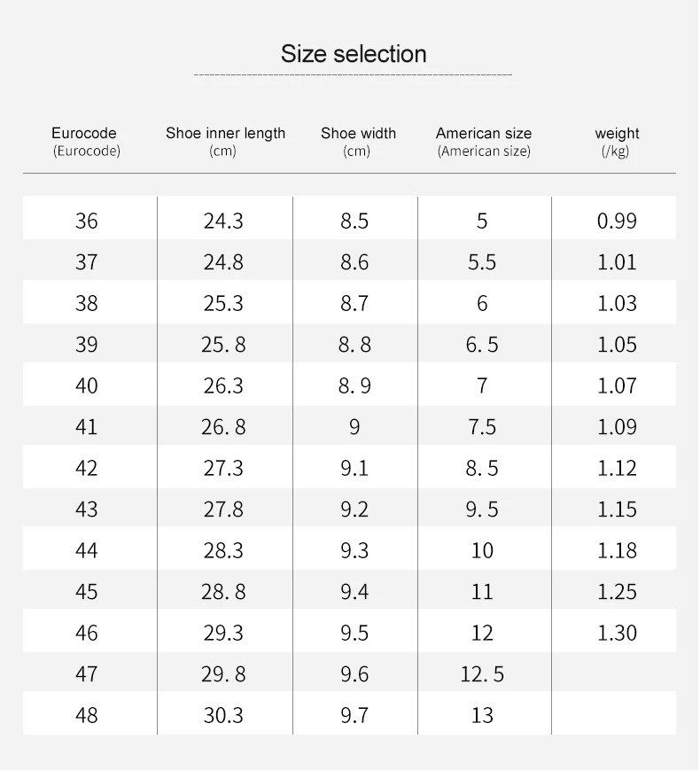Select the 24.8 inner length cell
This screenshot has width=700, height=770.
pyautogui.click(x=223, y=262)
